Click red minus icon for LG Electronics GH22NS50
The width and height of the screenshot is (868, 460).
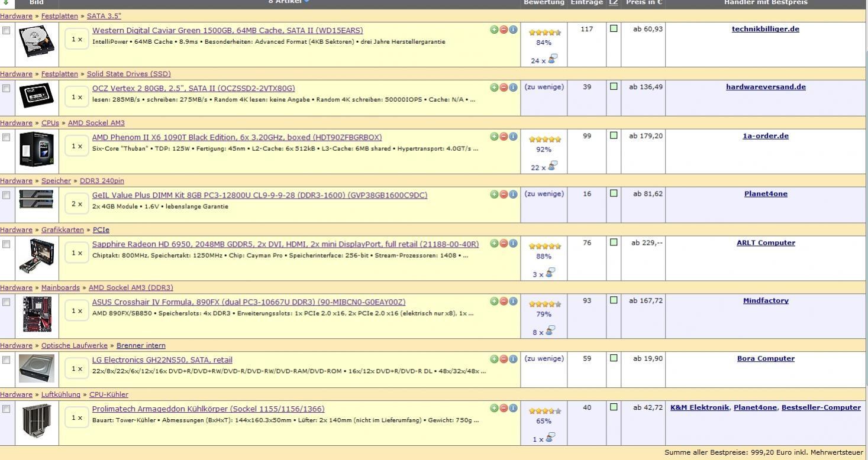click(x=504, y=359)
